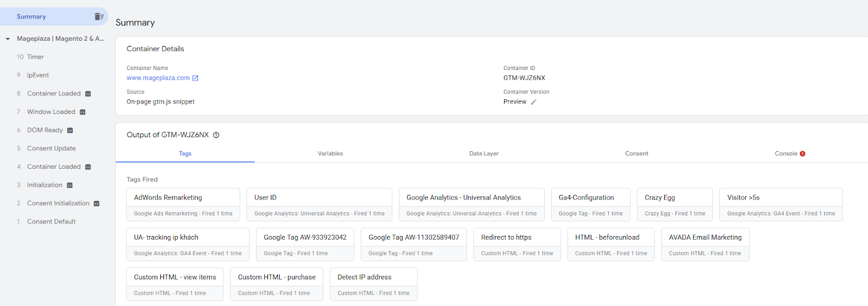
Task: Collapse the Mageplaza container tree arrow
Action: (x=8, y=39)
